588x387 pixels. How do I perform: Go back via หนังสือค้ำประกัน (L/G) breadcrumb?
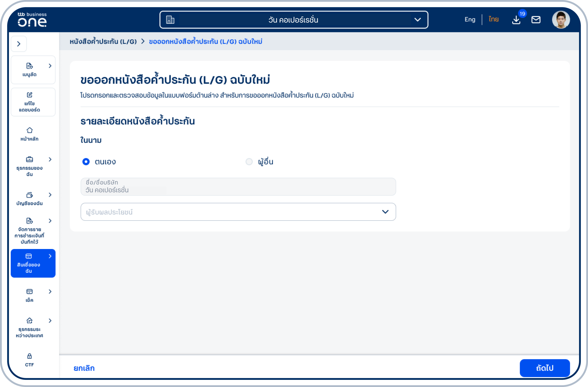click(x=104, y=42)
